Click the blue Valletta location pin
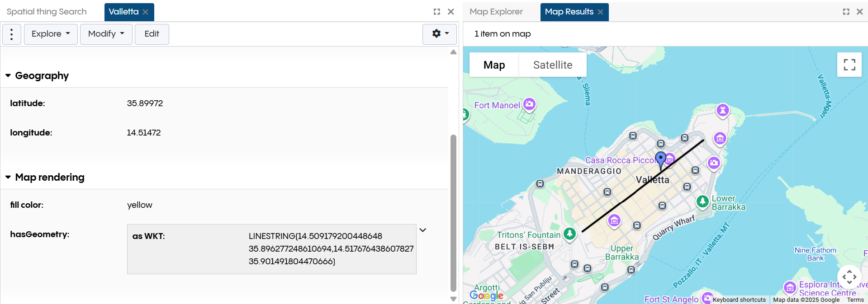 (x=661, y=159)
